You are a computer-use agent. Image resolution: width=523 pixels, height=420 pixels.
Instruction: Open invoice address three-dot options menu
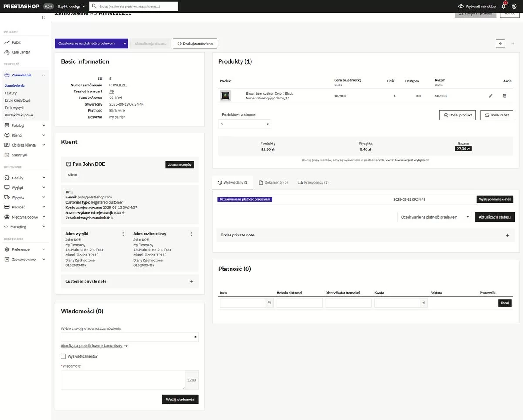click(x=191, y=234)
